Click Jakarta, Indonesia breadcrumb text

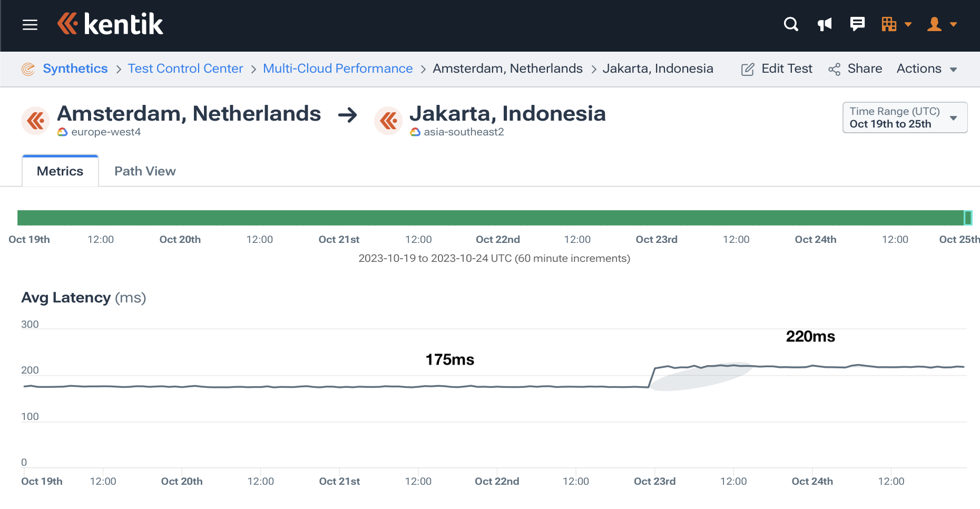point(658,68)
